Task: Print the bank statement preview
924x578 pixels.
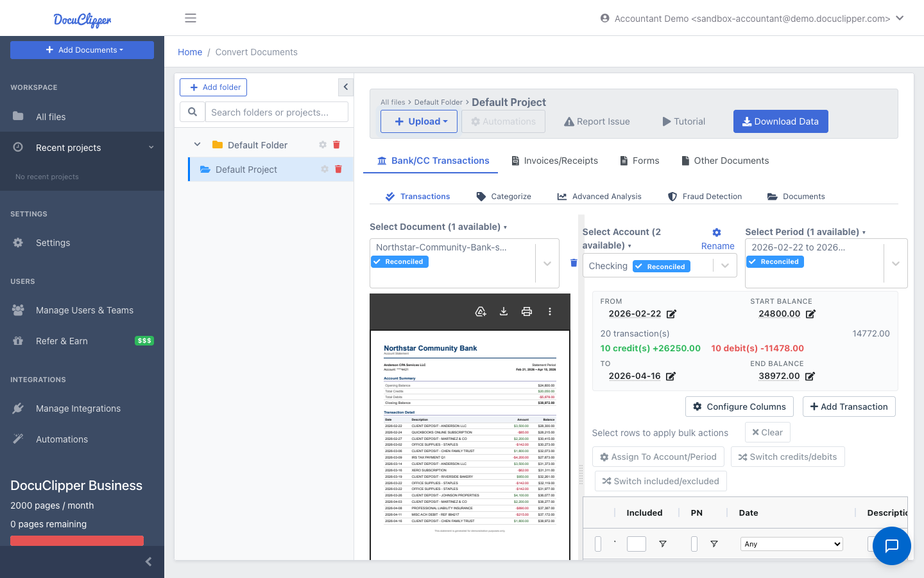Action: coord(527,311)
